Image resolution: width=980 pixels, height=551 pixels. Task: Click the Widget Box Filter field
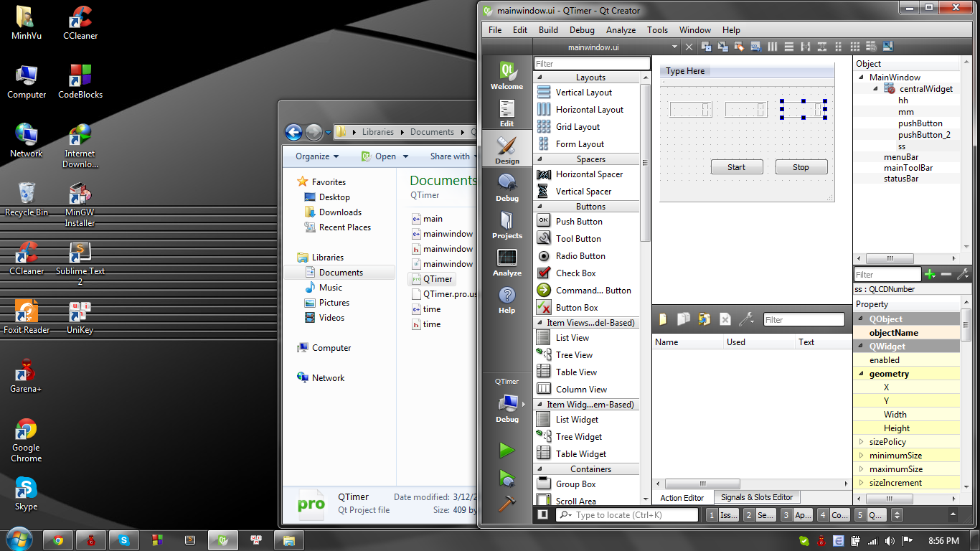[592, 64]
